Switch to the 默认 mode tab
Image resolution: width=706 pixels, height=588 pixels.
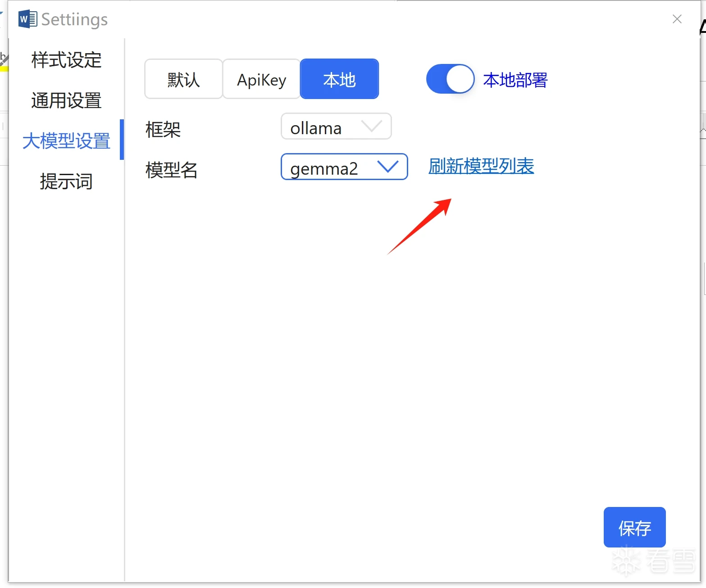click(183, 79)
